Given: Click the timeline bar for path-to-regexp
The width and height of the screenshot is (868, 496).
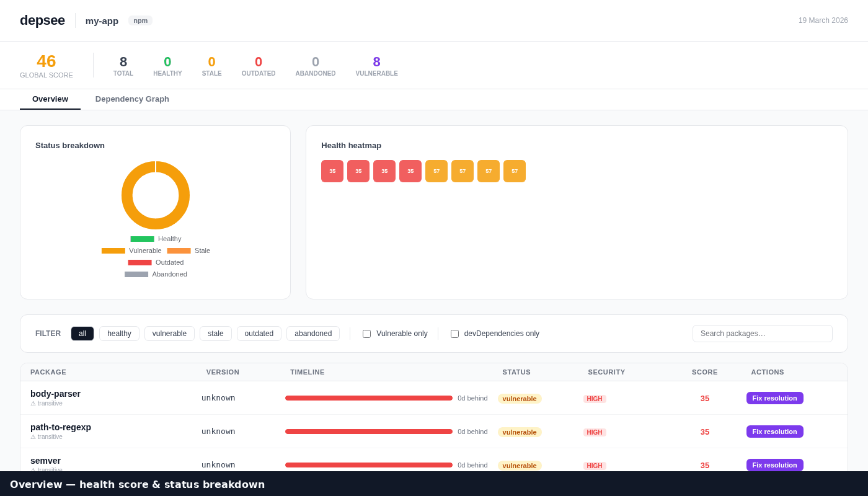Looking at the screenshot, I should [x=368, y=431].
